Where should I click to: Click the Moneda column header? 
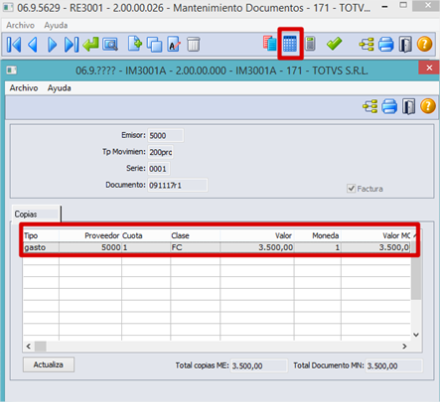coord(318,236)
